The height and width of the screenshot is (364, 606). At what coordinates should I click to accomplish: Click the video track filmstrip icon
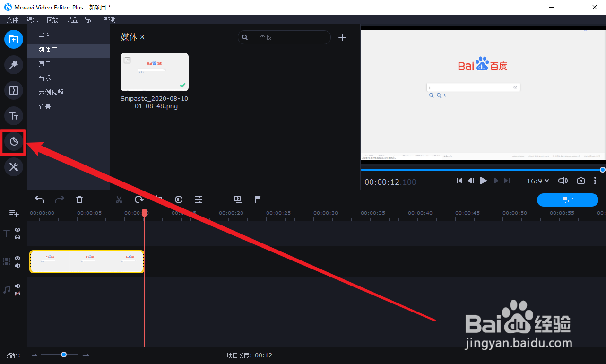click(7, 261)
